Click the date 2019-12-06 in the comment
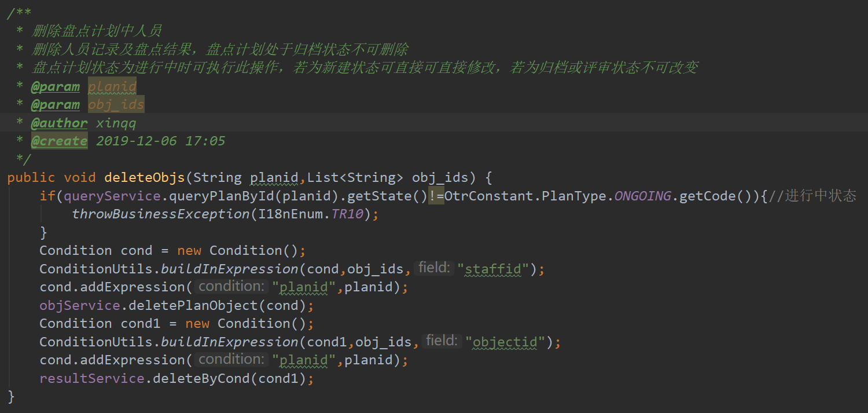The image size is (868, 413). click(x=136, y=141)
